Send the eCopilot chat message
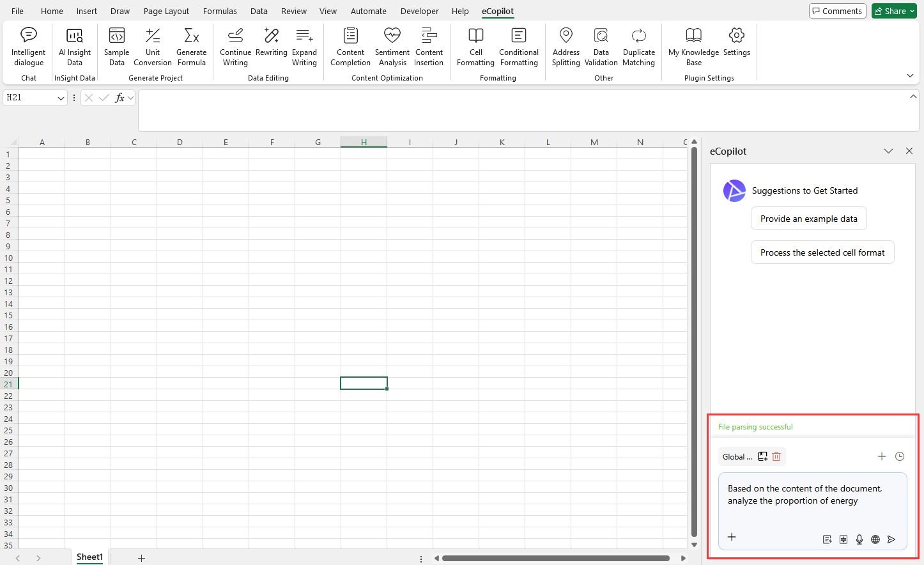 click(x=891, y=539)
